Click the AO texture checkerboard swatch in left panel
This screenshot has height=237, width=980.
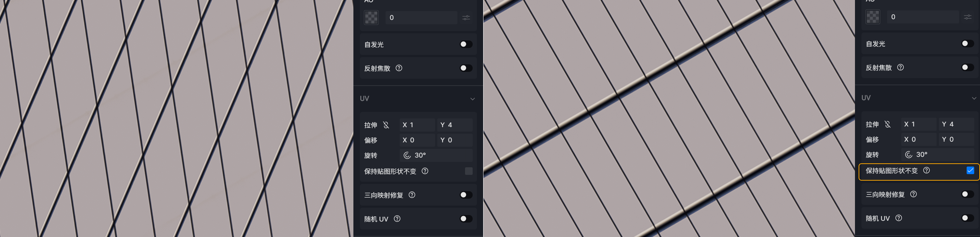[x=371, y=17]
